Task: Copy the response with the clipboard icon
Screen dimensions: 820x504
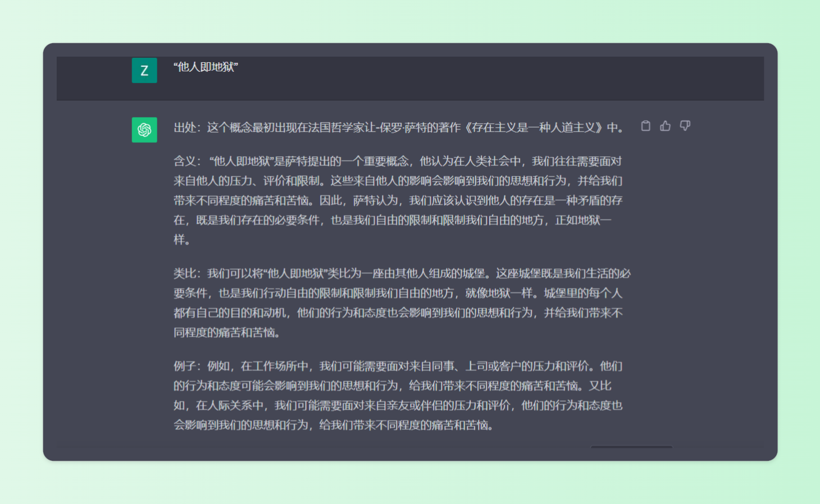Action: tap(646, 126)
